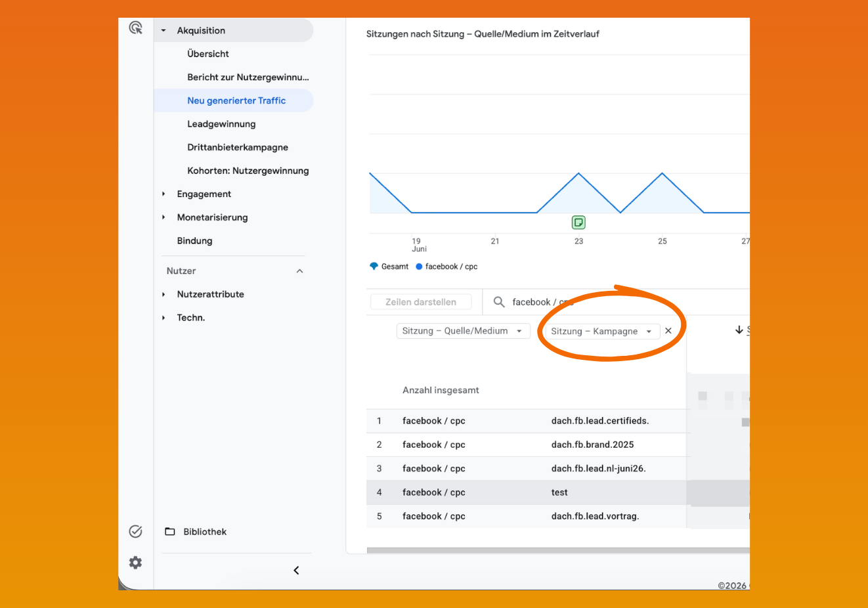The height and width of the screenshot is (608, 868).
Task: Select row 2 dach.fb.brand.2025 campaign
Action: [593, 445]
